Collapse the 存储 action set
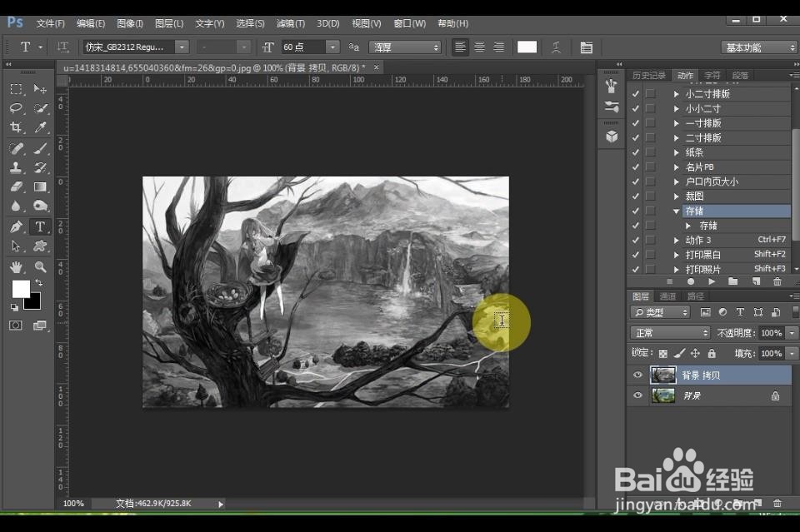Screen dimensions: 800x532 (676, 211)
